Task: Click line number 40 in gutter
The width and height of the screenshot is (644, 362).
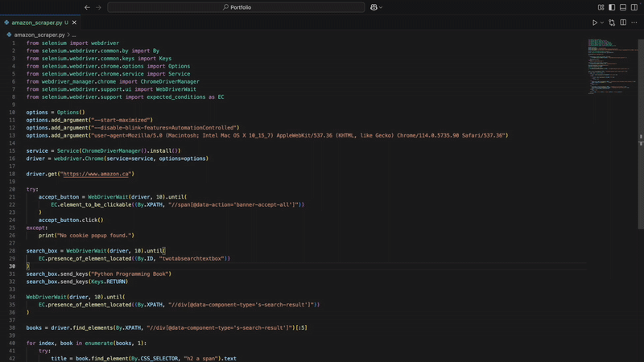Action: tap(12, 343)
